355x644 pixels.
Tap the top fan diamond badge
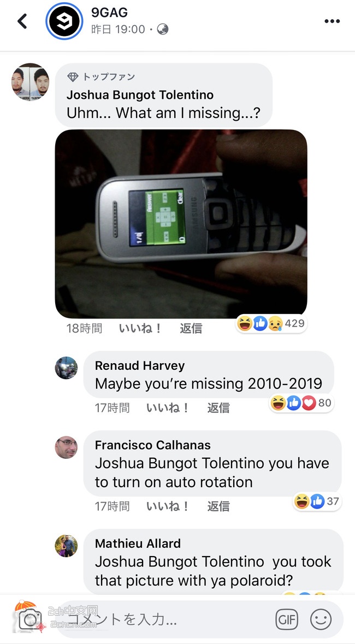(x=73, y=77)
